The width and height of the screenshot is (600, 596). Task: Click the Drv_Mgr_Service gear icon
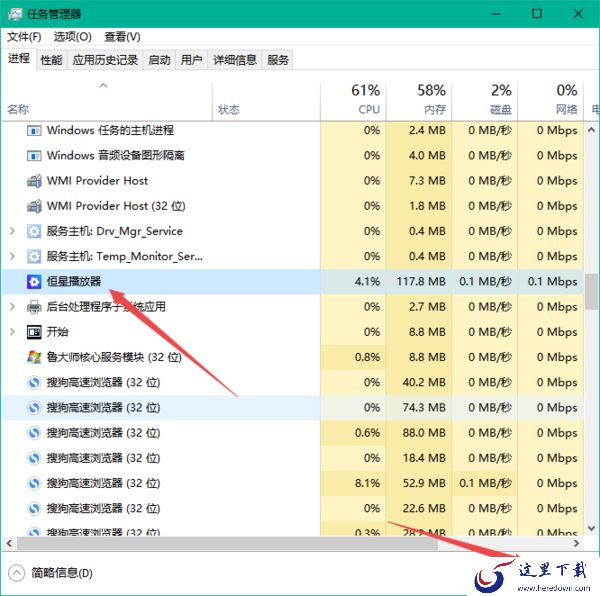pyautogui.click(x=34, y=231)
